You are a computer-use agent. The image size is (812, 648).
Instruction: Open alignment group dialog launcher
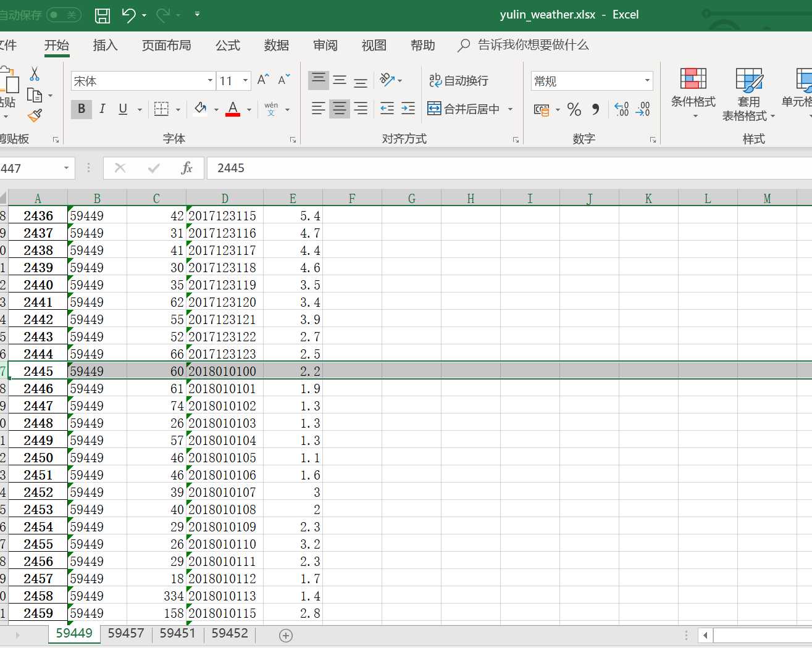[516, 140]
